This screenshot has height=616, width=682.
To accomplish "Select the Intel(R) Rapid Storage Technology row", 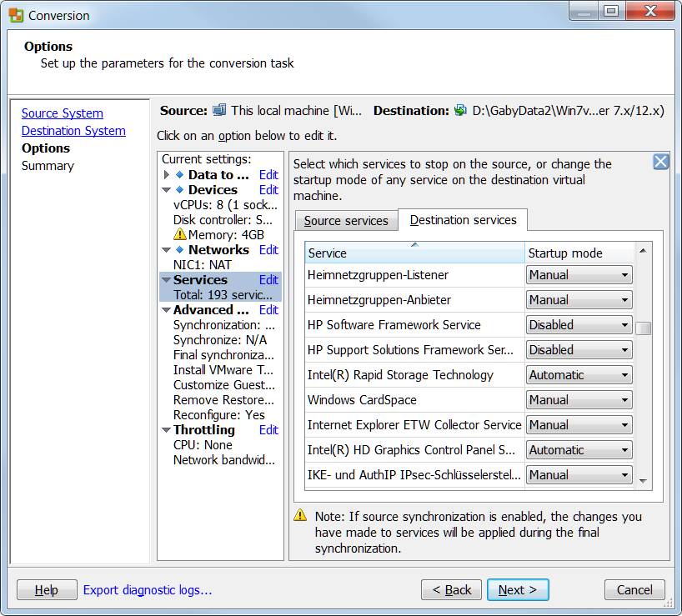I will point(414,375).
